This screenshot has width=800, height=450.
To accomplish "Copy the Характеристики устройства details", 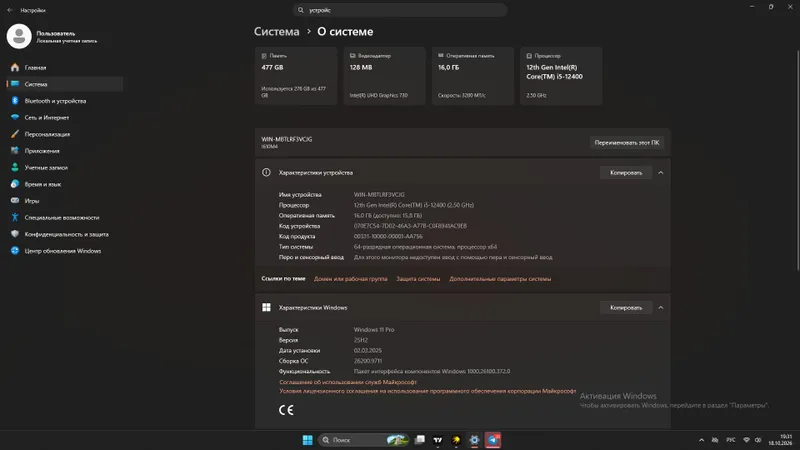I will [x=626, y=173].
